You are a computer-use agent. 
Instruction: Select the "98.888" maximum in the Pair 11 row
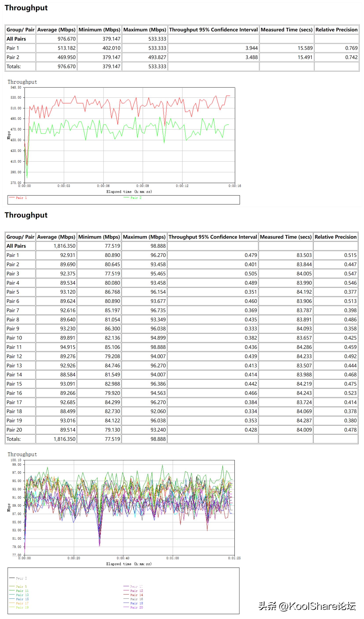(x=158, y=347)
